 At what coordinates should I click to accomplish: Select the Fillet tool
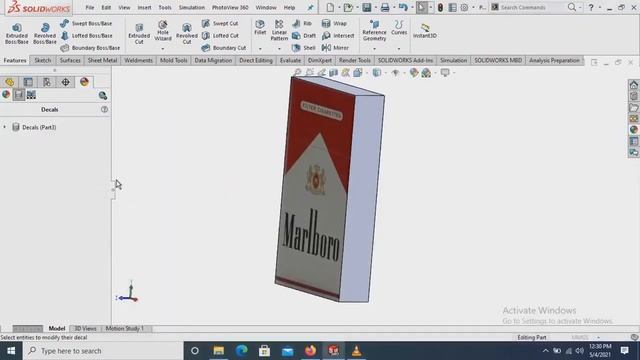[260, 28]
